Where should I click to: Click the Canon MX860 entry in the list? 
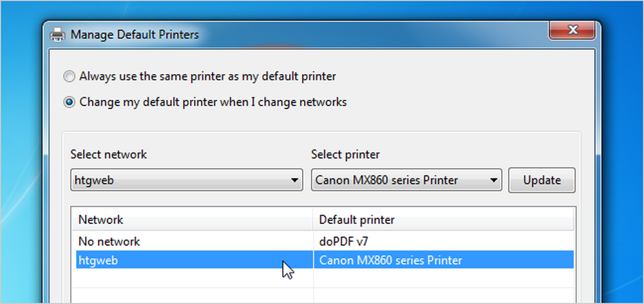point(391,260)
